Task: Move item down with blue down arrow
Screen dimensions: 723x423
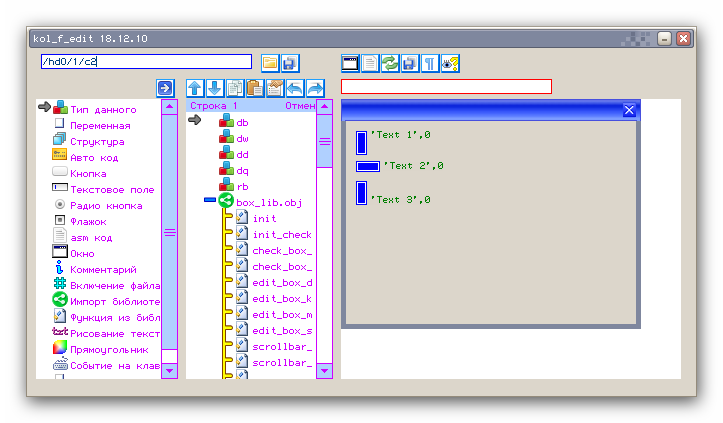Action: pyautogui.click(x=215, y=88)
